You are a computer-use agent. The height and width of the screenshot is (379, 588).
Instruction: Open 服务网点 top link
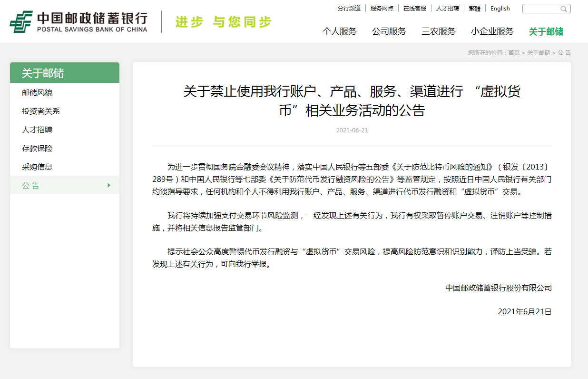pyautogui.click(x=382, y=9)
